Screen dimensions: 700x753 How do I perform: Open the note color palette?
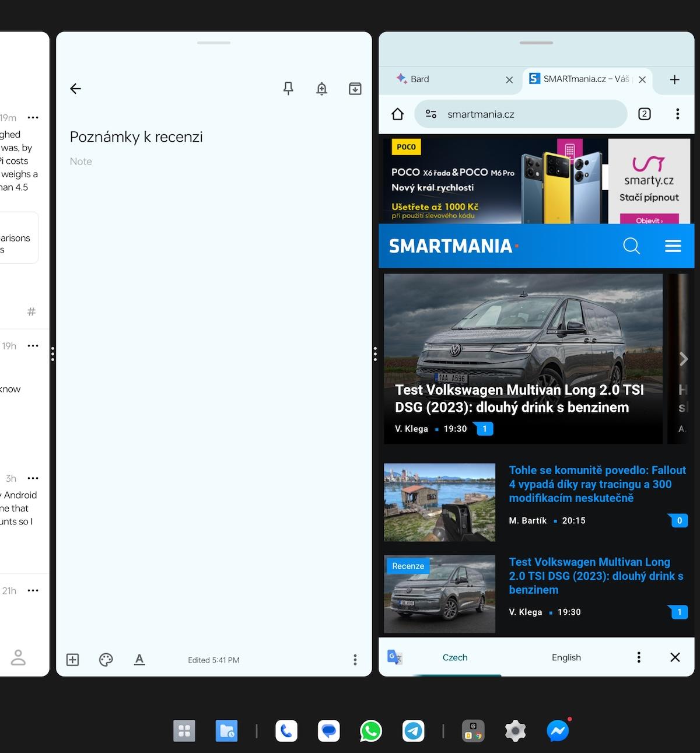point(106,660)
